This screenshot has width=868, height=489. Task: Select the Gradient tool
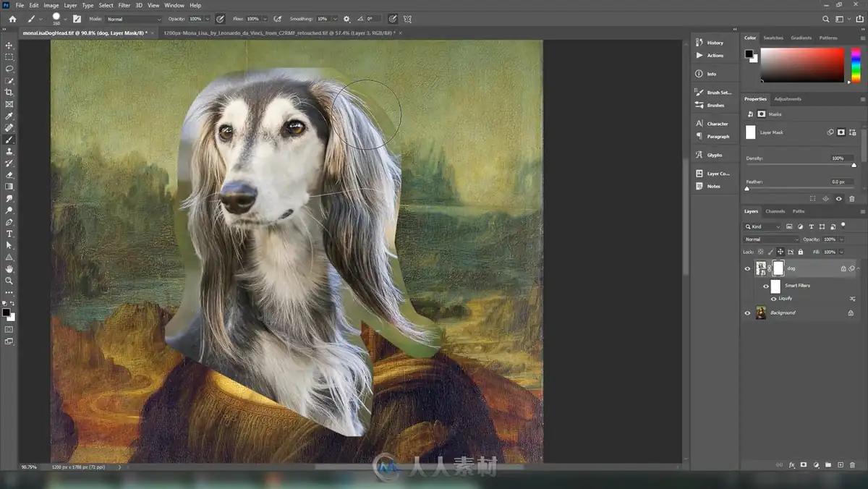coord(9,187)
